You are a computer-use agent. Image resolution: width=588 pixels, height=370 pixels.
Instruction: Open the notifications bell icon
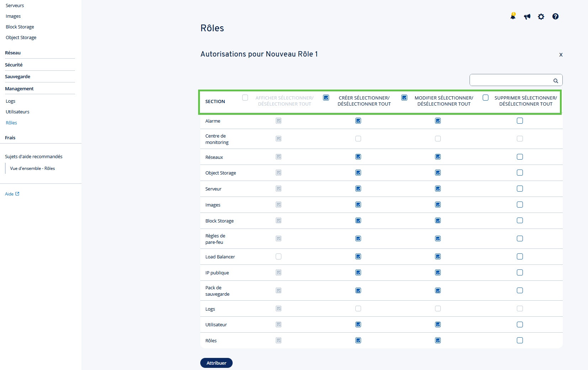pyautogui.click(x=513, y=16)
